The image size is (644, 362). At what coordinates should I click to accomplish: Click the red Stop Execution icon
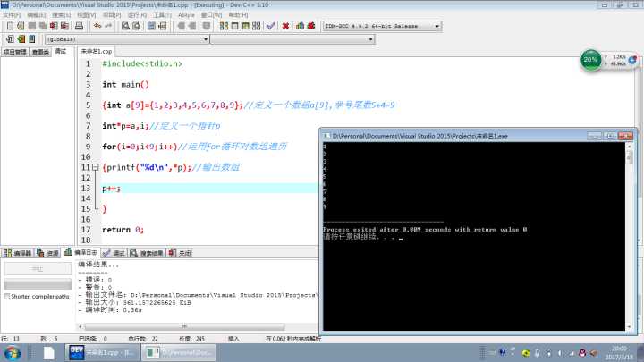(x=285, y=26)
